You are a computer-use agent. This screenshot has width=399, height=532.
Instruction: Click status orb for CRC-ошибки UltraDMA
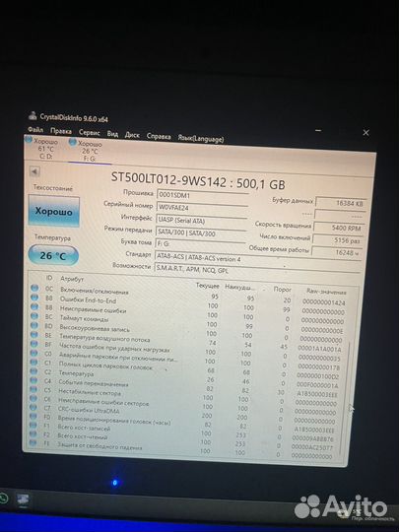(x=33, y=407)
